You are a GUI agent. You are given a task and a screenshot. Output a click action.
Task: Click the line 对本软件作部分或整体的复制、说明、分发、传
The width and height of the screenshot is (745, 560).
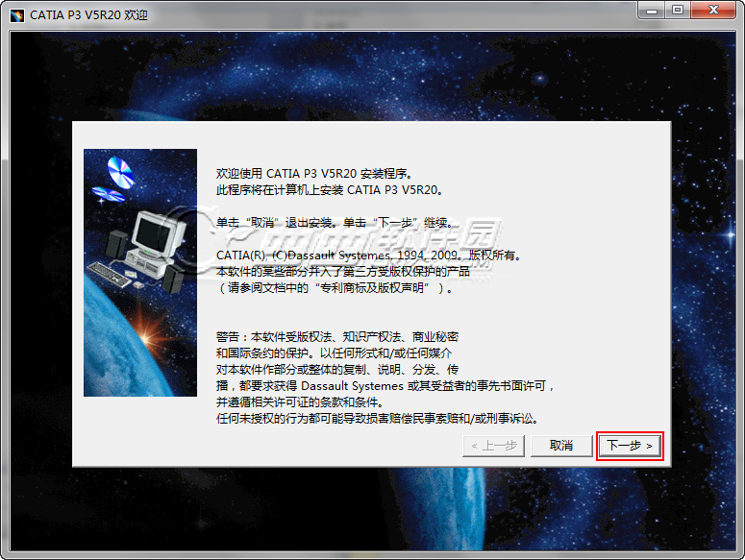coord(337,369)
